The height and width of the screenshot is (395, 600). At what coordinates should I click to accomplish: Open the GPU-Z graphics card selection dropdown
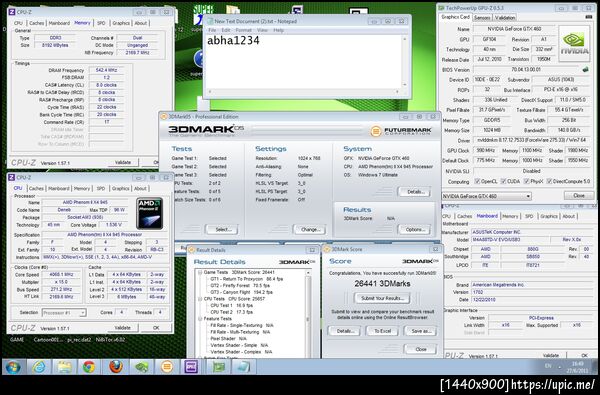click(486, 196)
